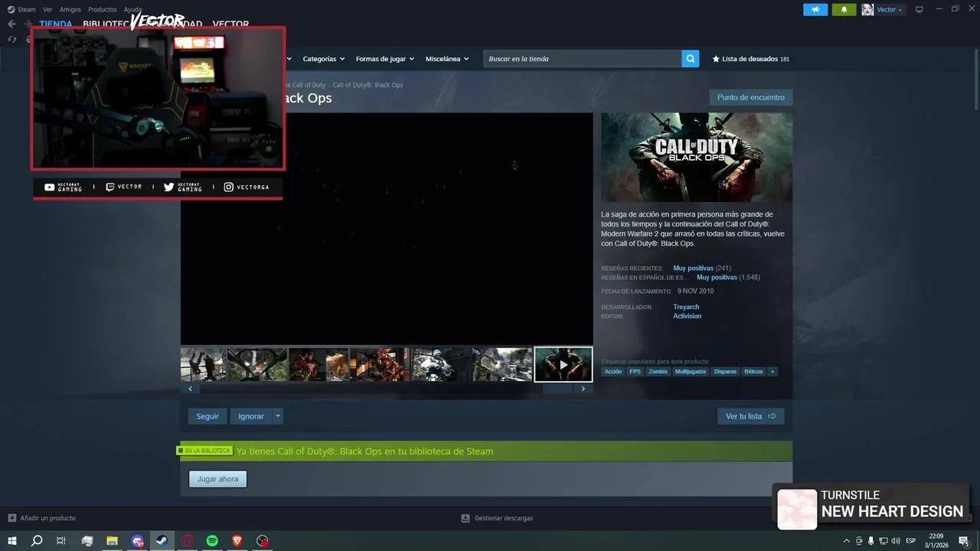The height and width of the screenshot is (551, 980).
Task: Open File Explorer from the taskbar
Action: coord(112,541)
